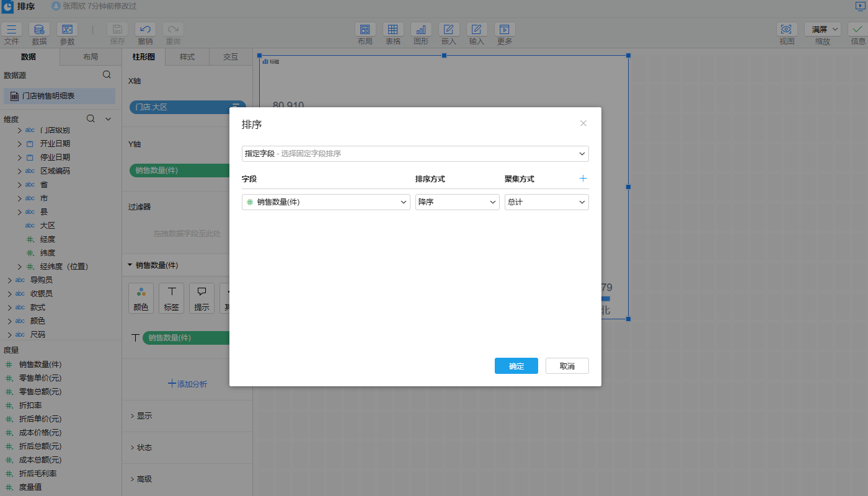Open the 表格 table icon
This screenshot has width=868, height=496.
[x=393, y=30]
